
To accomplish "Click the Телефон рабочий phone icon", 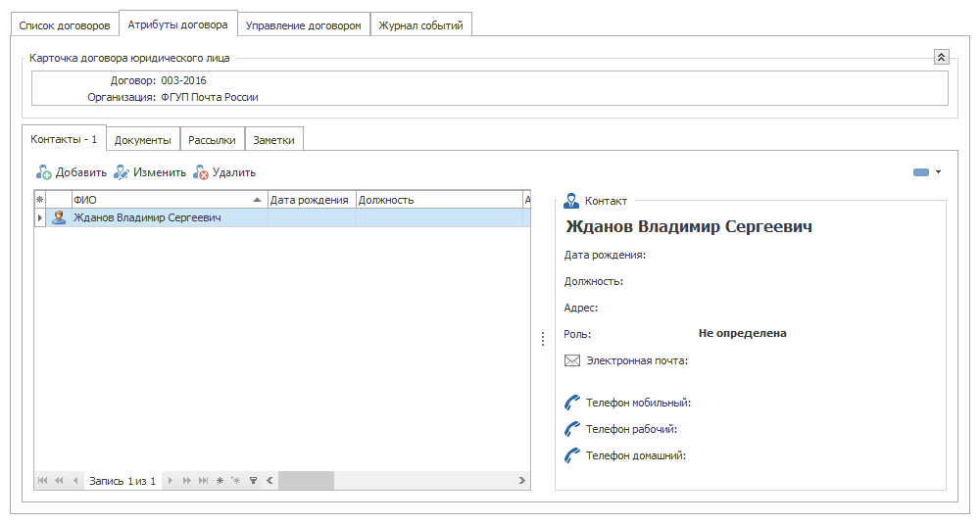I will coord(572,429).
